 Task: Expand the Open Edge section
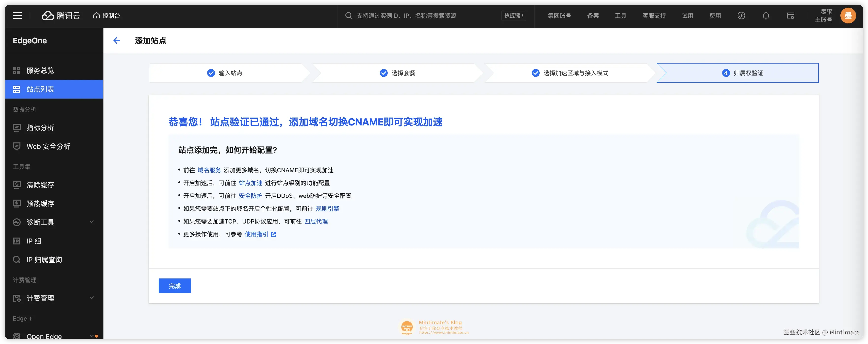click(91, 336)
